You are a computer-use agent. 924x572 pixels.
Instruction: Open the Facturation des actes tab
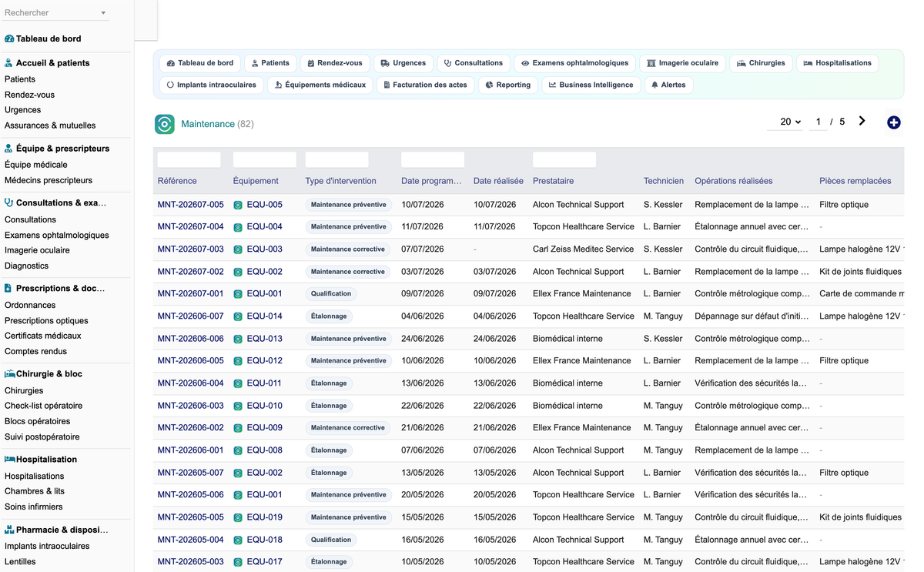pyautogui.click(x=425, y=85)
